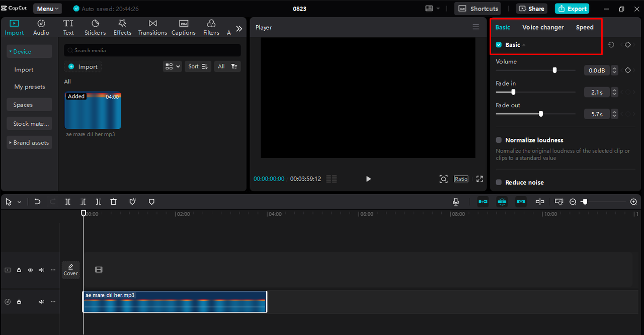Screen dimensions: 644x335
Task: Enable Normalize loudness checkbox
Action: pyautogui.click(x=499, y=140)
